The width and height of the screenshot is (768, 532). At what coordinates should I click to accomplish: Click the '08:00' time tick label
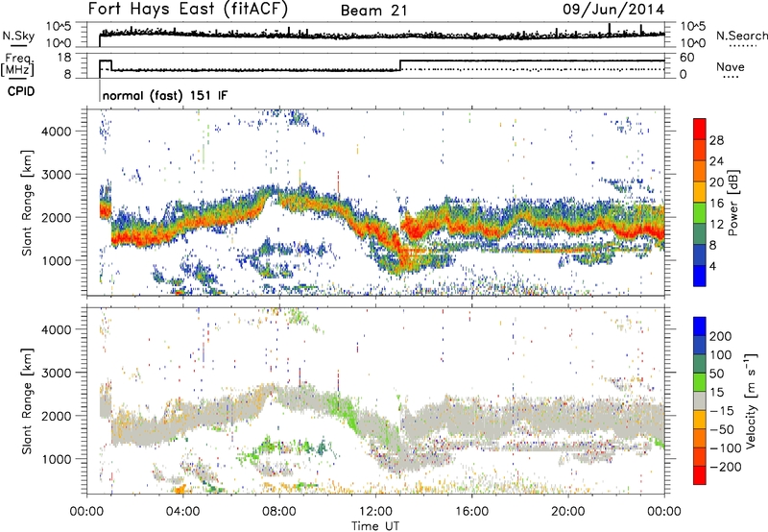point(279,512)
